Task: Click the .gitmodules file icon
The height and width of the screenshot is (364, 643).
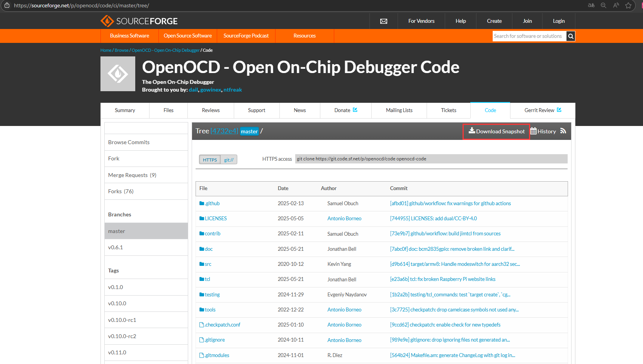Action: pyautogui.click(x=202, y=355)
